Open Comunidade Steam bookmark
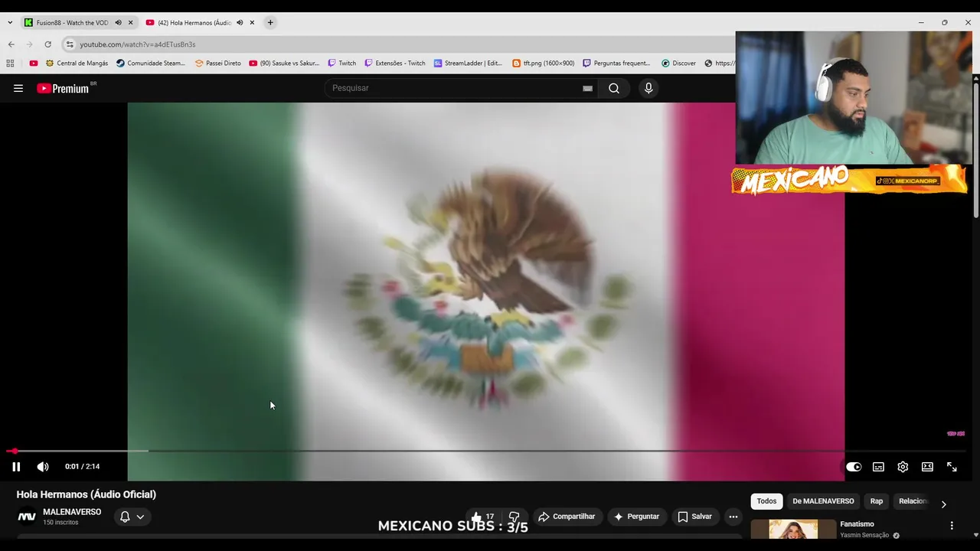The height and width of the screenshot is (551, 980). coord(151,64)
